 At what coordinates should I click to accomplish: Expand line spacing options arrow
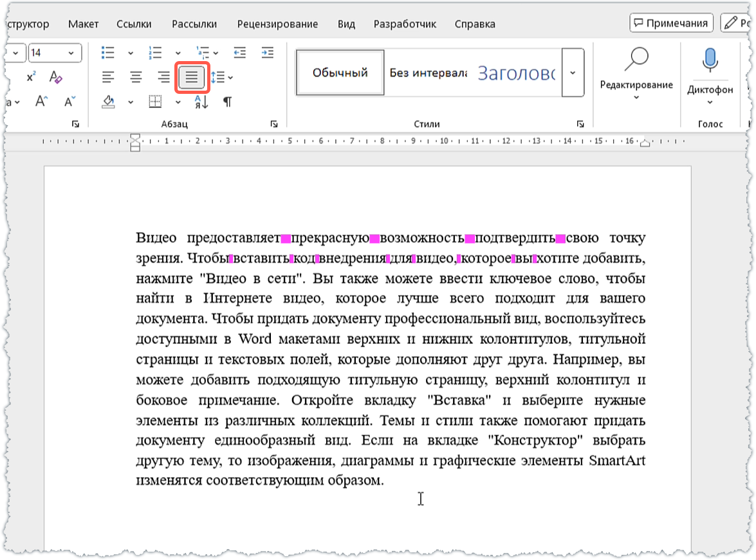click(230, 78)
